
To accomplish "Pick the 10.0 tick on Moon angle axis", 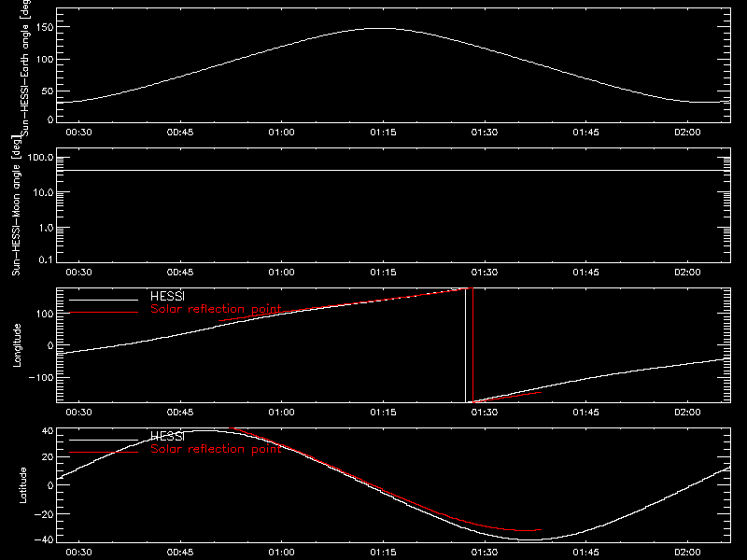I will coord(43,192).
